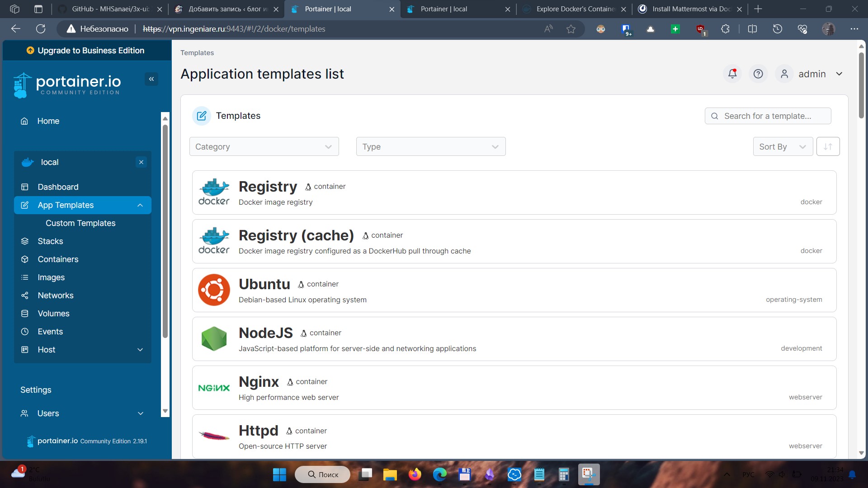Image resolution: width=868 pixels, height=488 pixels.
Task: Click Upgrade to Business Edition link
Action: (x=86, y=51)
